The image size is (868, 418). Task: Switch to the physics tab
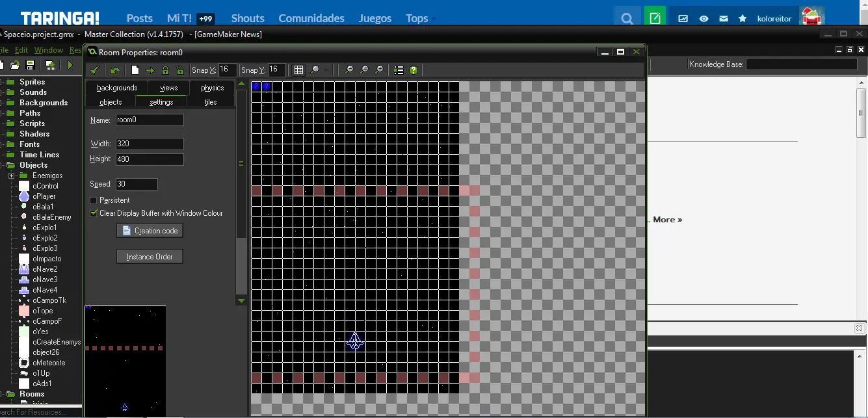click(212, 88)
